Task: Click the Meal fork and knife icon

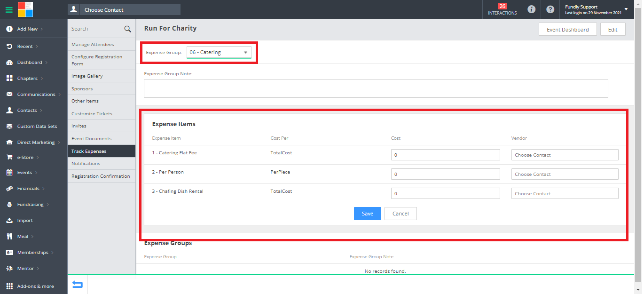Action: 9,237
